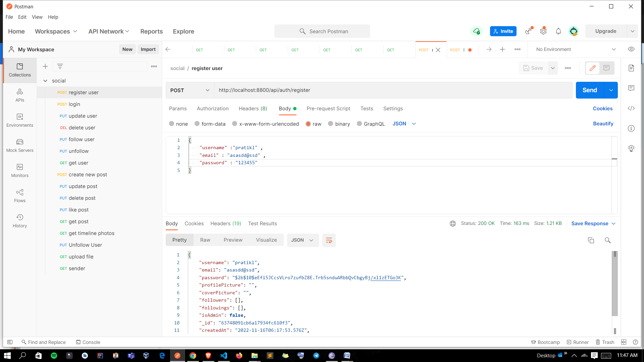Open the JSON body format dropdown
The image size is (644, 362).
coord(404,124)
